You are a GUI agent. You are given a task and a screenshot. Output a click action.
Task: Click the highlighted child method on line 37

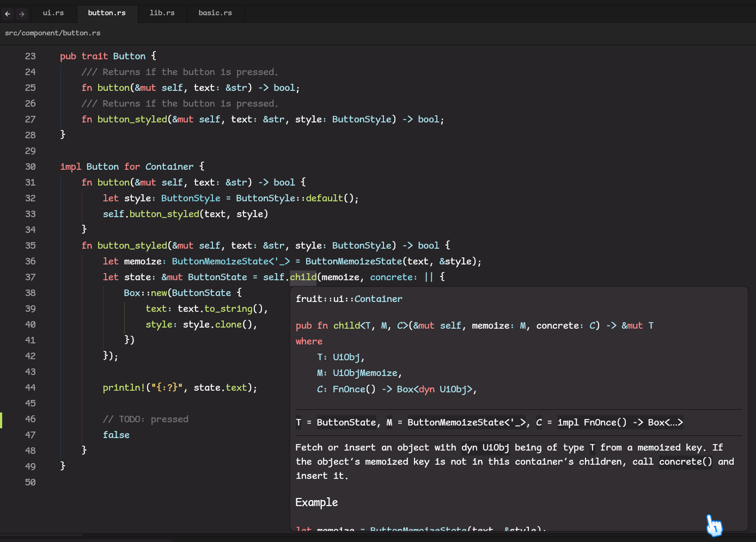tap(303, 277)
